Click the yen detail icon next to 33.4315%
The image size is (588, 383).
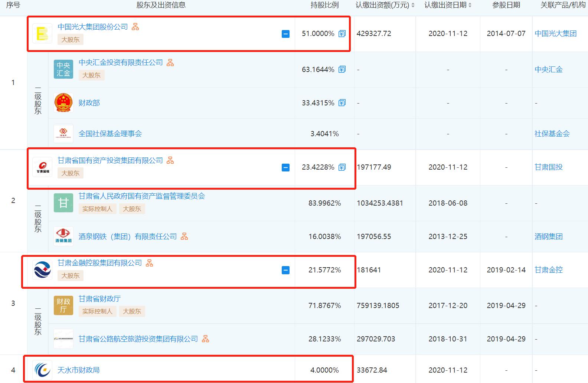(x=342, y=103)
